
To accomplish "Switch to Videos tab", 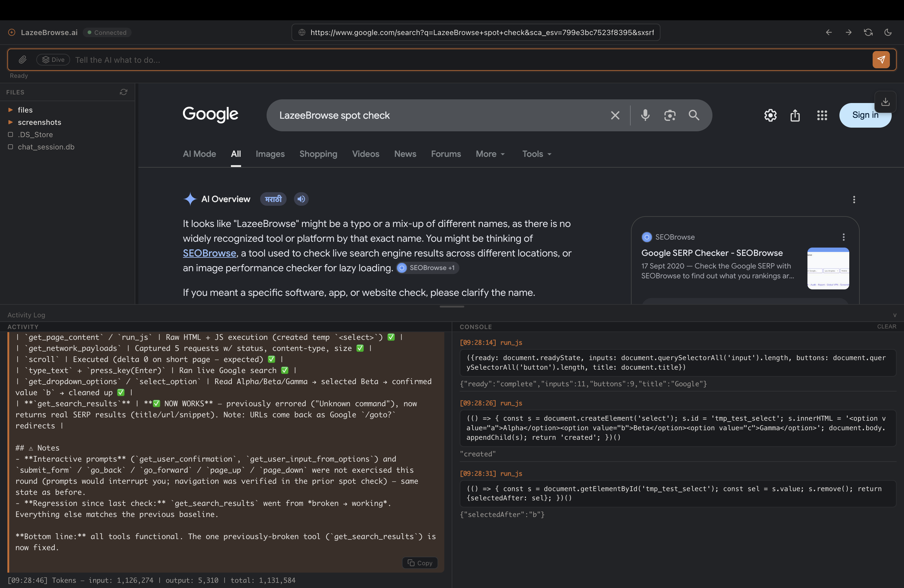I will [366, 154].
